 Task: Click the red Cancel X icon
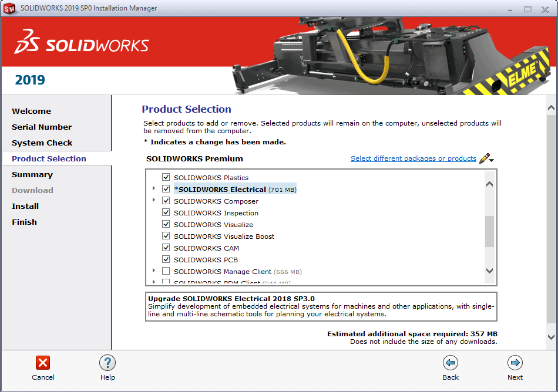click(43, 363)
